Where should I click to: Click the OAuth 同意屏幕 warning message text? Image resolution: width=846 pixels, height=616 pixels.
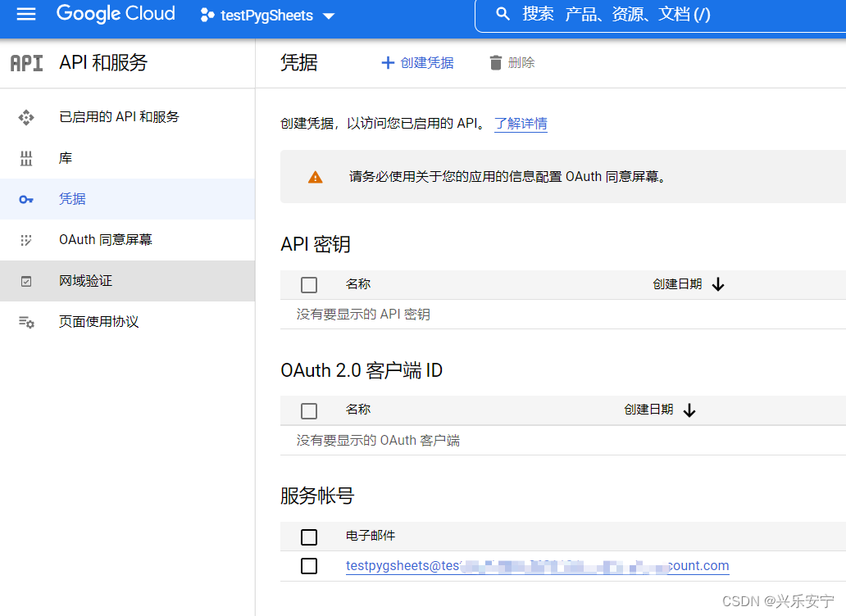click(507, 177)
